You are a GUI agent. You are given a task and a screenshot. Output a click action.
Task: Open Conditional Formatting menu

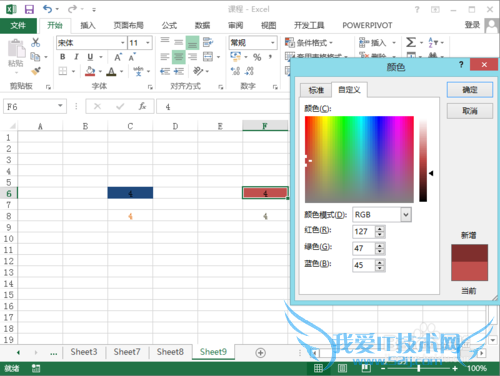(x=309, y=43)
